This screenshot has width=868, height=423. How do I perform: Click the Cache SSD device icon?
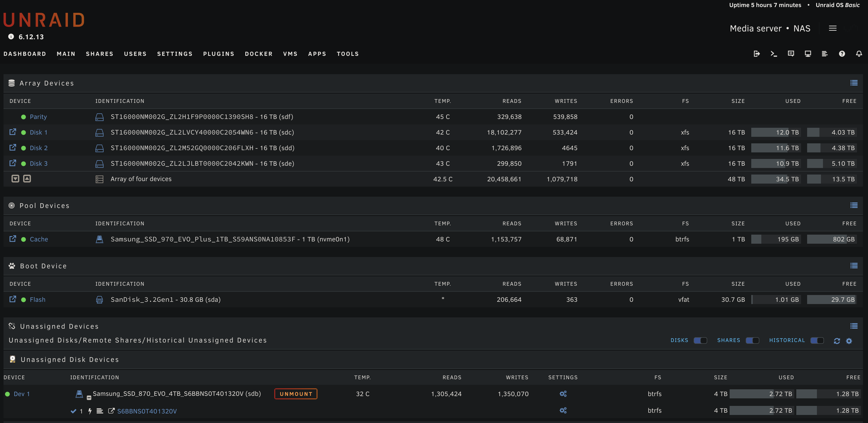(99, 239)
